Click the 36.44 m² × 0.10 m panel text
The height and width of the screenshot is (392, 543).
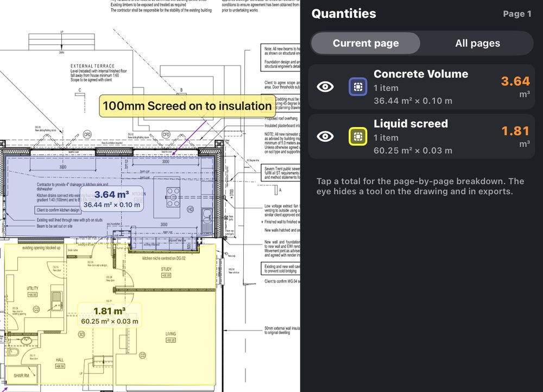pyautogui.click(x=413, y=101)
